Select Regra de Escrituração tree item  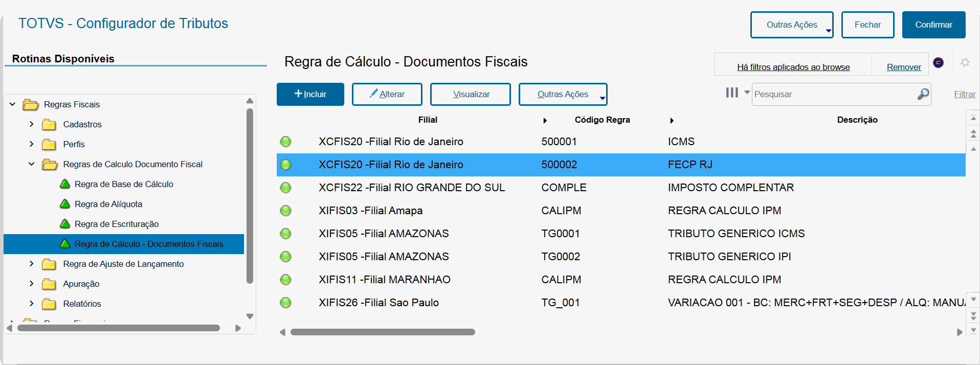click(117, 224)
